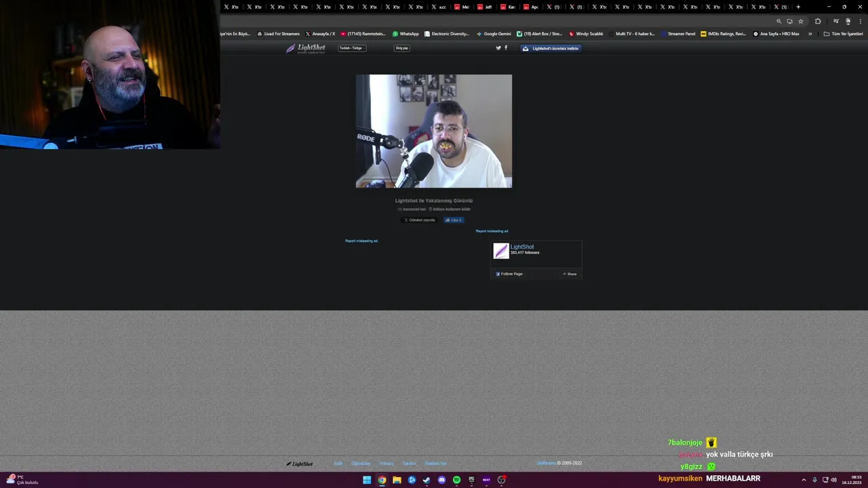
Task: Click the Giriş yap login button
Action: pyautogui.click(x=402, y=48)
